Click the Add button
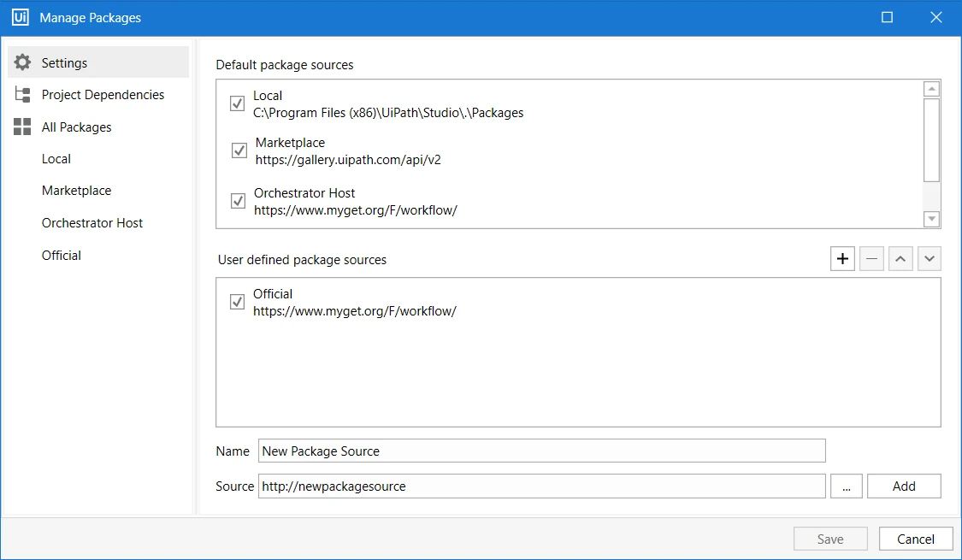 pyautogui.click(x=904, y=486)
